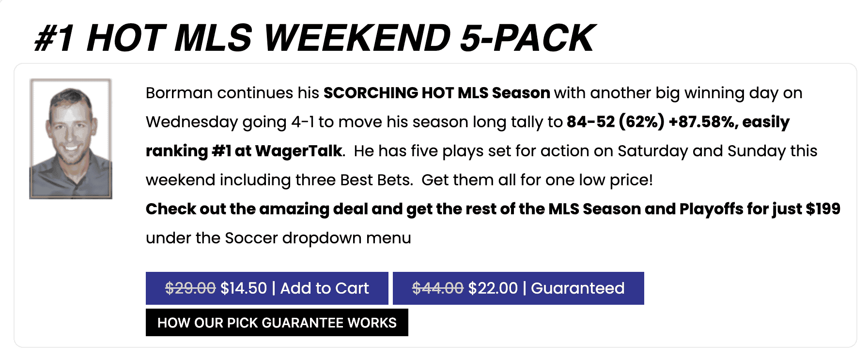868x357 pixels.
Task: Click the $14.50 discounted price
Action: click(x=244, y=288)
